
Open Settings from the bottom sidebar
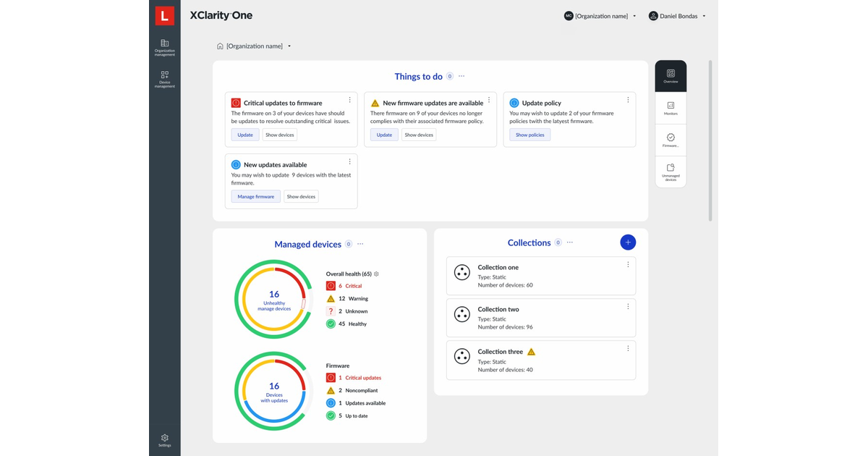pyautogui.click(x=164, y=440)
